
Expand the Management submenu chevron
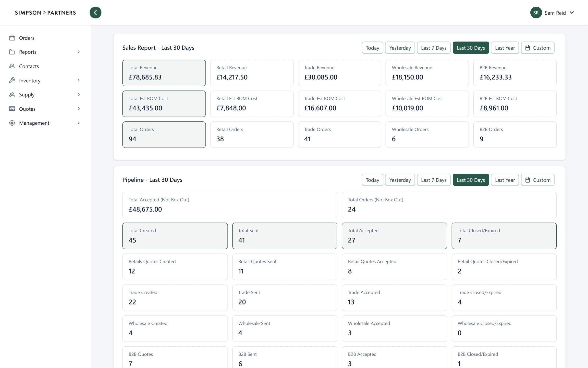(x=79, y=123)
